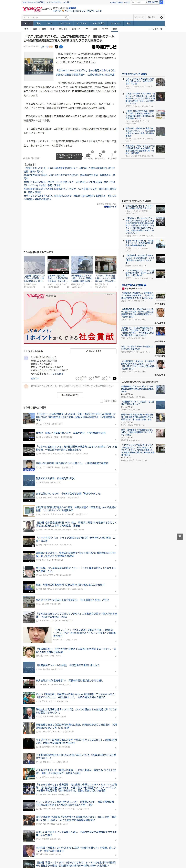Expand 返信 1件 replies
This screenshot has width=186, height=868.
(x=34, y=378)
